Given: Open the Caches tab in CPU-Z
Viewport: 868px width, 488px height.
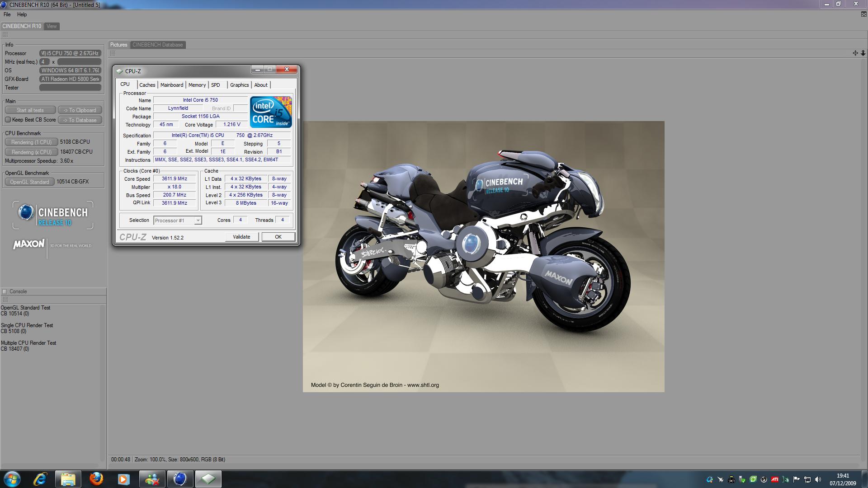Looking at the screenshot, I should click(147, 85).
